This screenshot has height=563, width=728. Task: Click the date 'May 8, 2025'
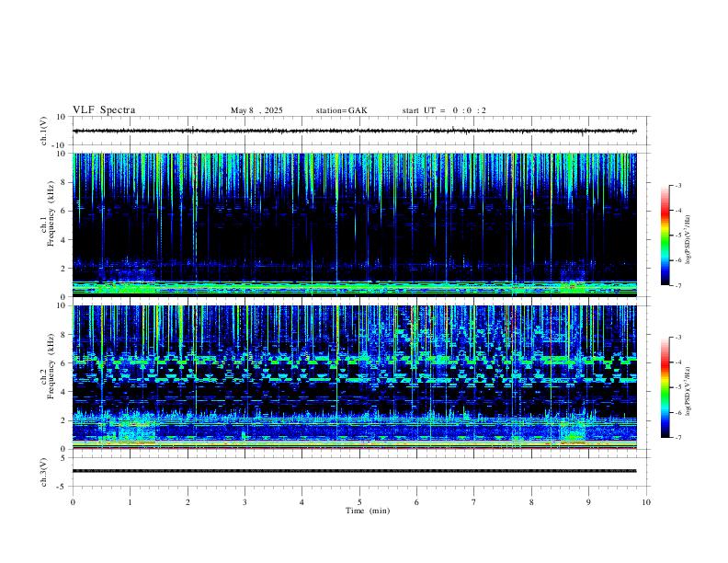[x=256, y=110]
